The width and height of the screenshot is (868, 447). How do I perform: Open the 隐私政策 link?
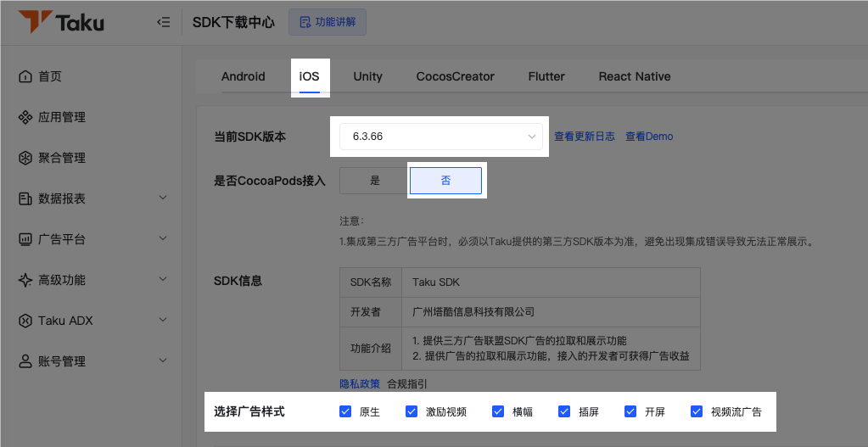[x=360, y=384]
